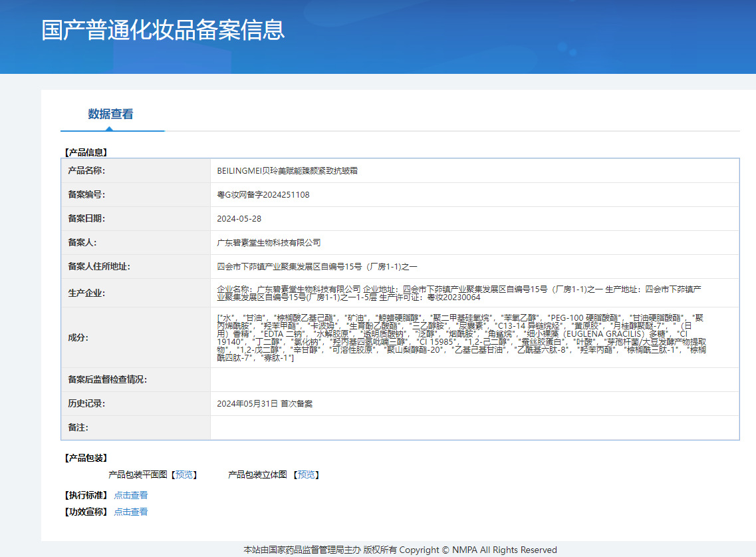The width and height of the screenshot is (756, 557).
Task: Click 点击查看 next to 执行标准
Action: tap(131, 495)
